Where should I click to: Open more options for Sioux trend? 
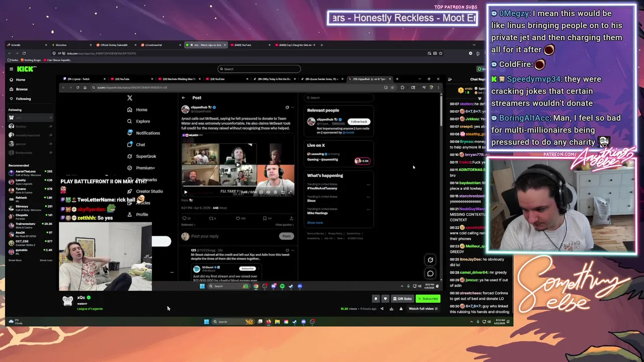[368, 197]
